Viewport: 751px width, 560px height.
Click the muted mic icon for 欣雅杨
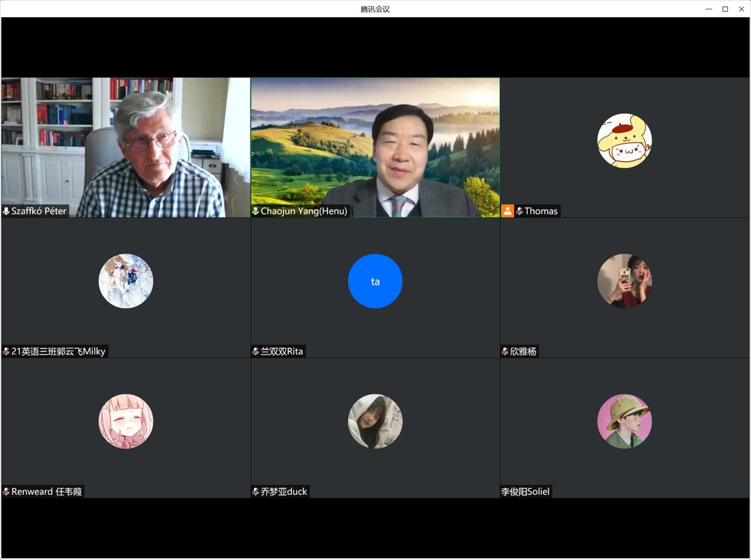pos(505,351)
